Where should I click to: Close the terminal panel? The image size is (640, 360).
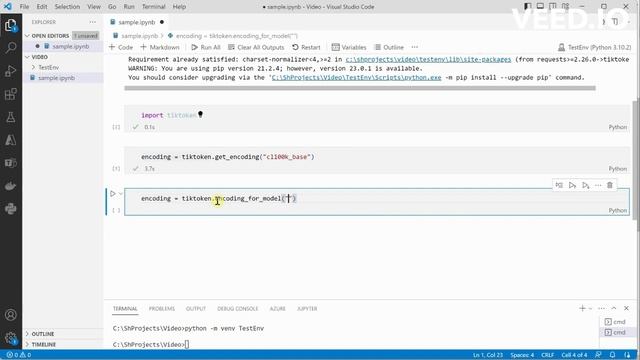tap(626, 308)
